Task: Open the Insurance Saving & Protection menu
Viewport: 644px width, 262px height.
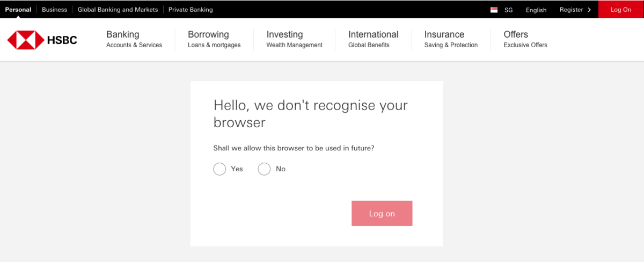Action: pyautogui.click(x=451, y=39)
